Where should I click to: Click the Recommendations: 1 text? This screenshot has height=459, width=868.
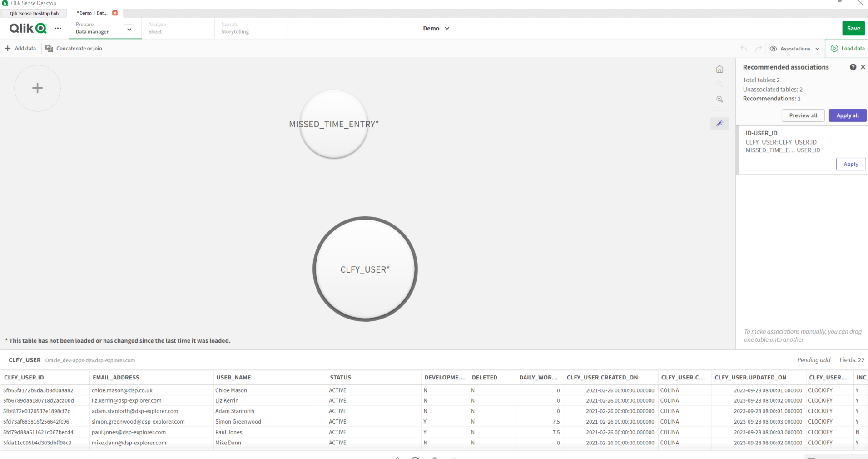(772, 99)
